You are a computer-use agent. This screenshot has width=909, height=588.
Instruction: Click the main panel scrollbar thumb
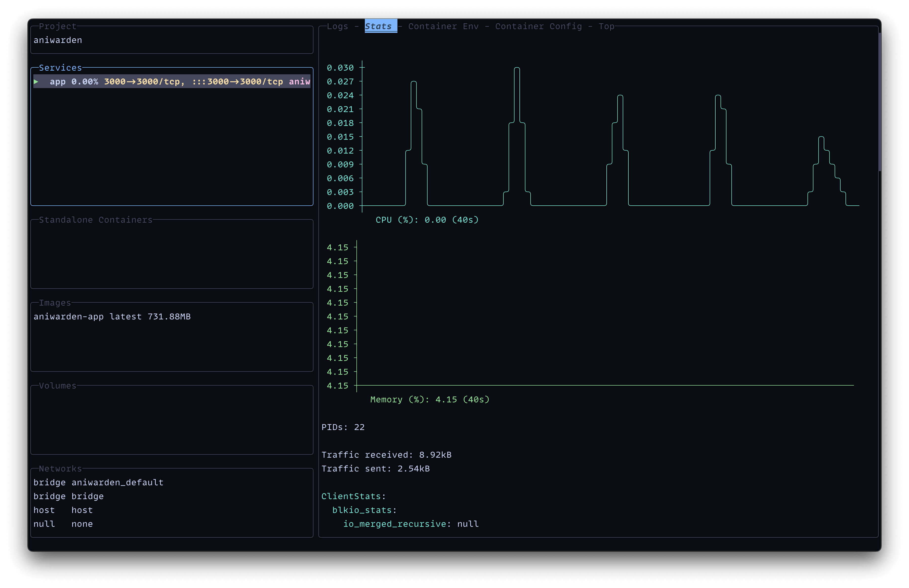880,102
